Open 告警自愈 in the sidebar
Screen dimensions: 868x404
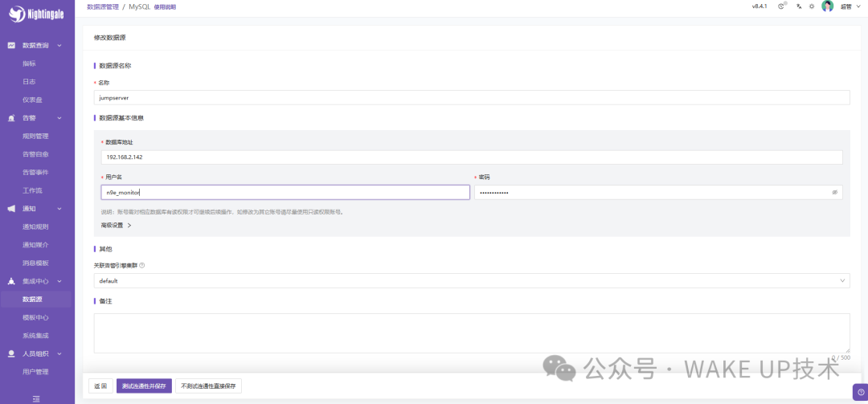coord(35,154)
